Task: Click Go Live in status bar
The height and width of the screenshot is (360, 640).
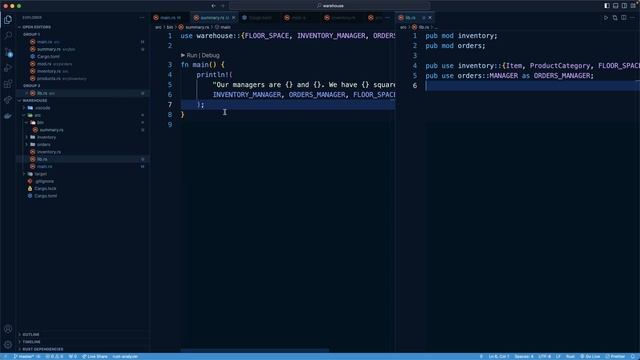Action: [x=590, y=356]
